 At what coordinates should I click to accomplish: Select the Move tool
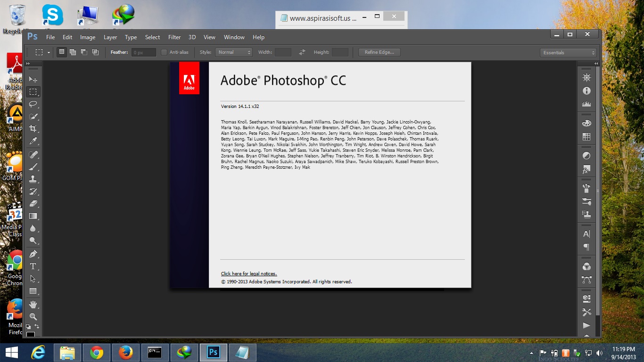[x=33, y=79]
